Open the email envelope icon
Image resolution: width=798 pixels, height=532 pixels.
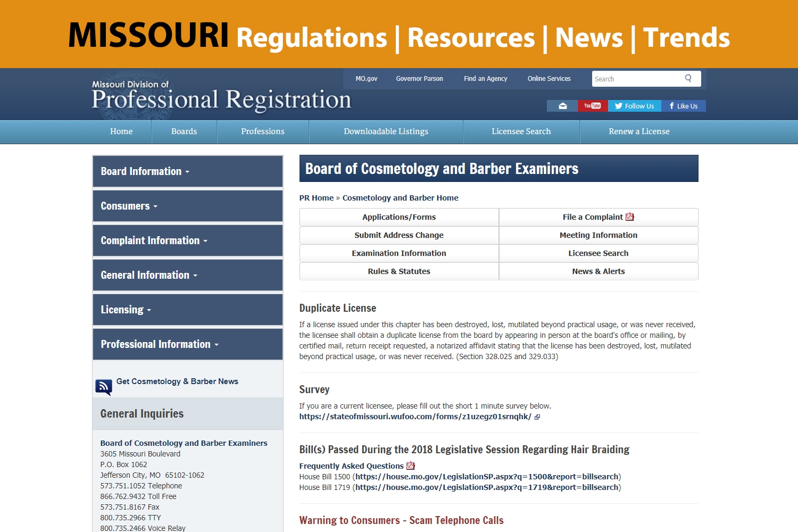click(562, 106)
